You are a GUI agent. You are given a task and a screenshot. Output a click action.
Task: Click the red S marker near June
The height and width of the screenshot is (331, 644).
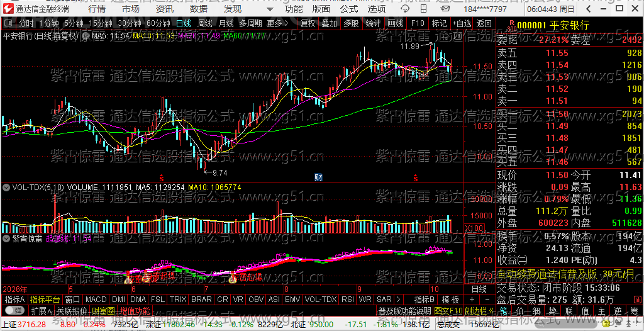point(162,177)
